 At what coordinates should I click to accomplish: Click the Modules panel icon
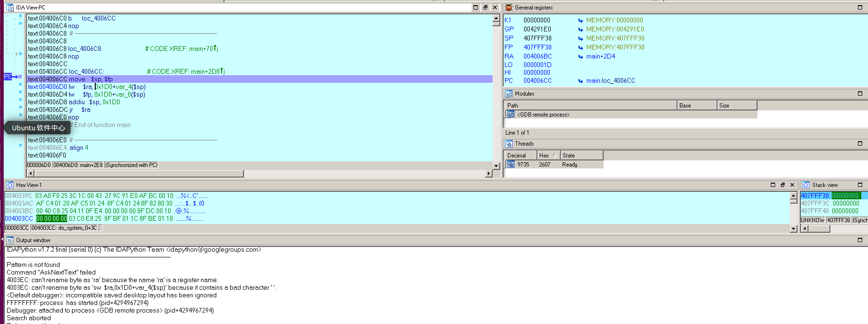[509, 94]
